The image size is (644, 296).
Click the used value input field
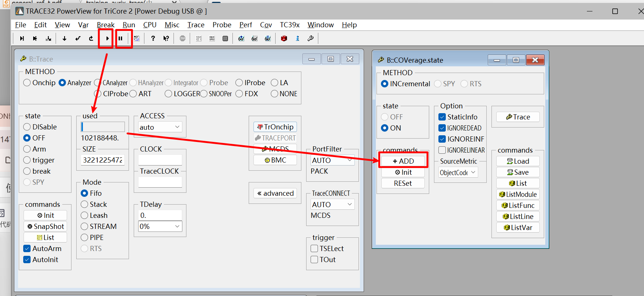[x=103, y=127]
